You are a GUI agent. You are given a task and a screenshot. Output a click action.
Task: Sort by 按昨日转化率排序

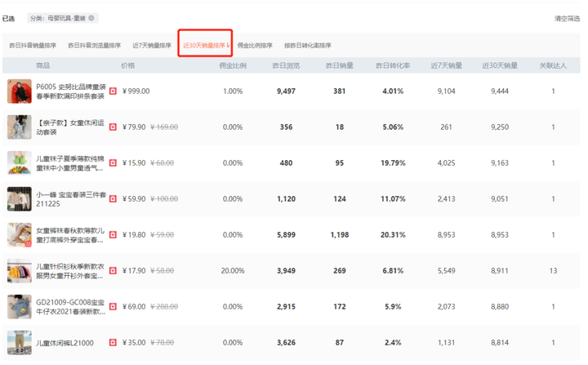click(308, 46)
